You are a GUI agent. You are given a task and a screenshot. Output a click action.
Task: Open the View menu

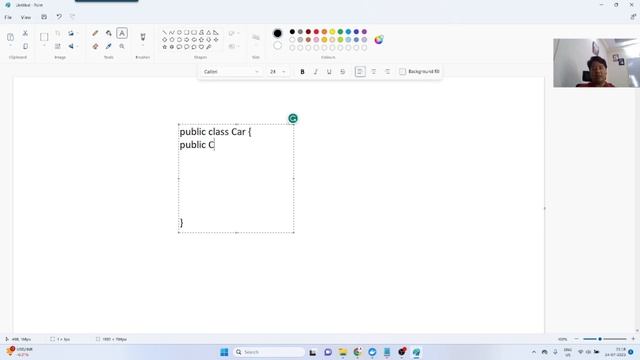point(26,17)
